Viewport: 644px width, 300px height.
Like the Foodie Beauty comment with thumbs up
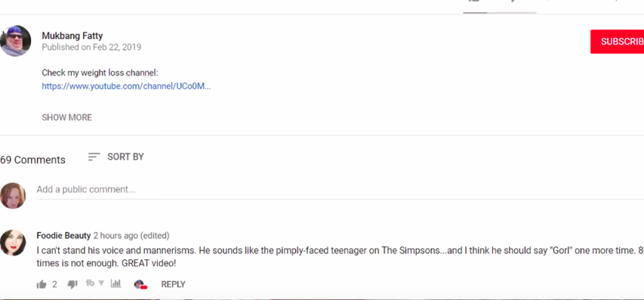(42, 284)
